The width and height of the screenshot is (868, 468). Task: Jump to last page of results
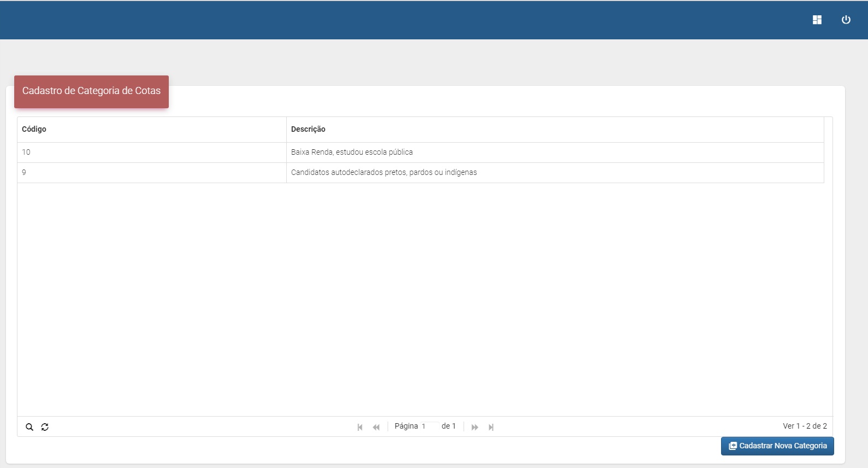[x=491, y=427]
